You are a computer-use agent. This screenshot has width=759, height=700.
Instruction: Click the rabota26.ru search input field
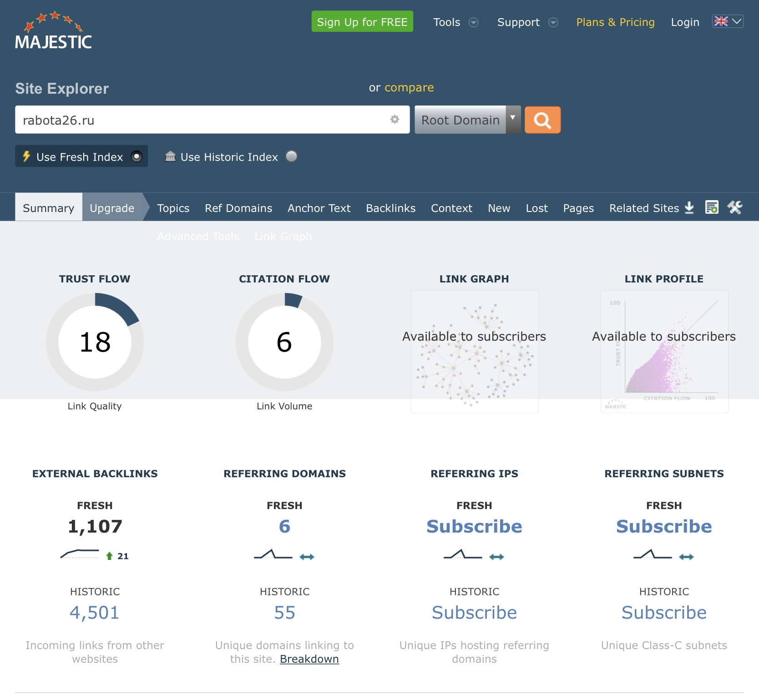213,120
